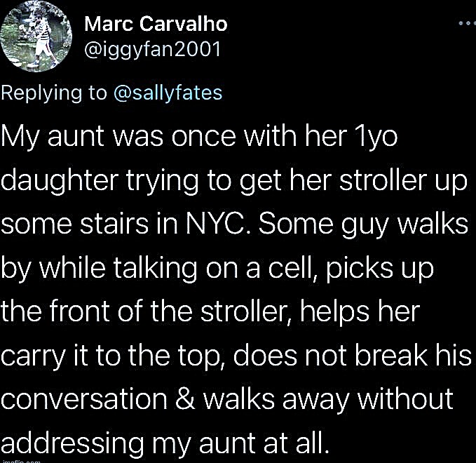Open the three-dot more options menu
The image size is (476, 463).
[x=465, y=23]
